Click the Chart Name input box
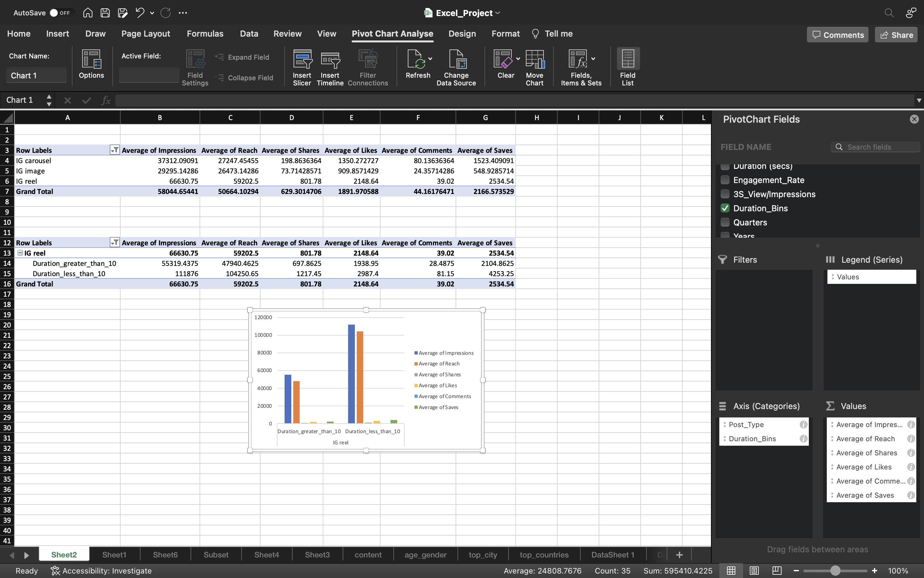Screen dimensions: 924x578 [x=37, y=75]
